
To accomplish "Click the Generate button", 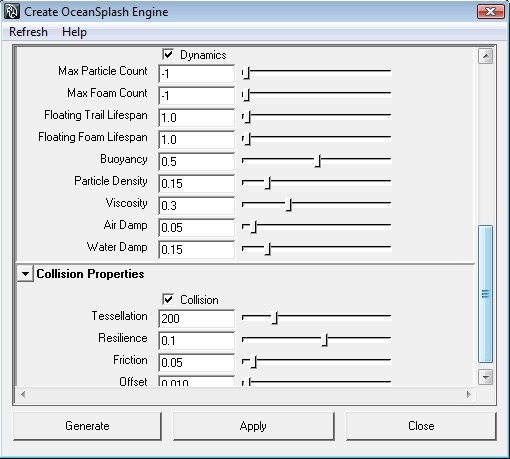I will 87,426.
